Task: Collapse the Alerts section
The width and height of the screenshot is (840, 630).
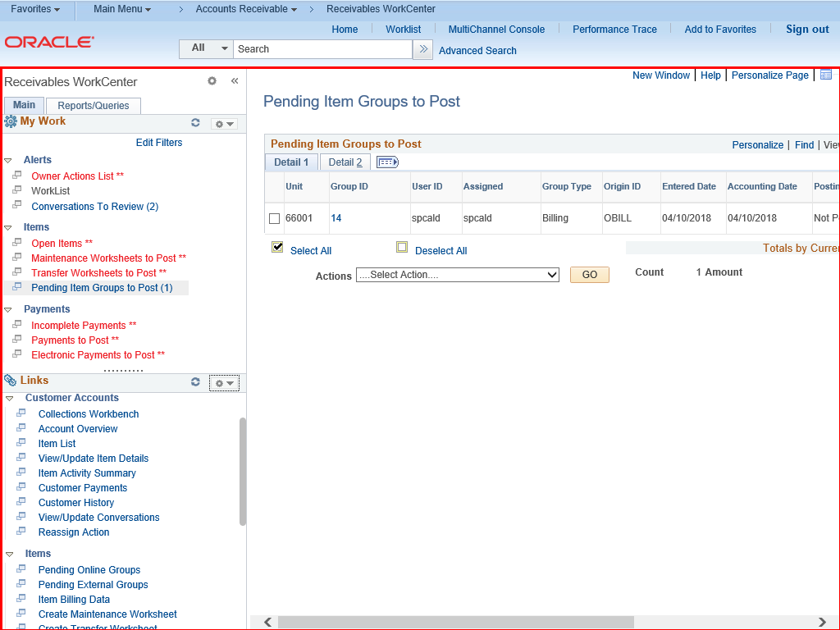Action: (8, 161)
